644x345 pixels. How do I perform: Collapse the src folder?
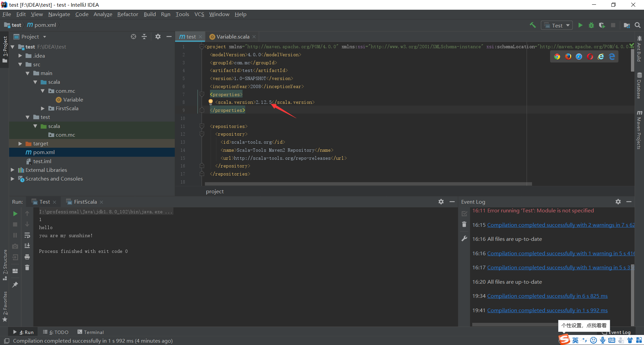(20, 64)
